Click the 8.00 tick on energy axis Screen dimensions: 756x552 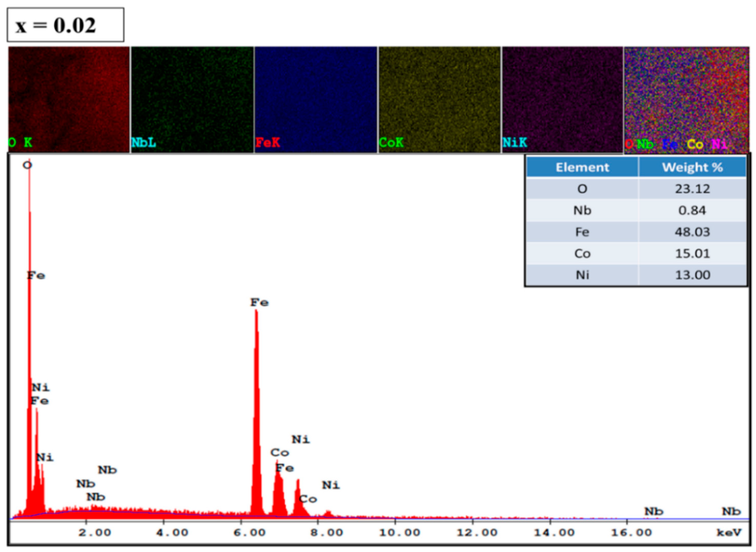click(x=326, y=533)
